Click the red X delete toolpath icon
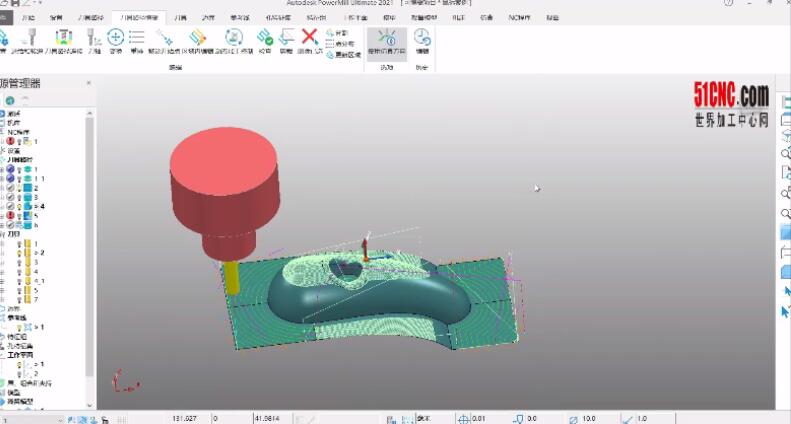Viewport: 791px width, 424px height. [x=309, y=38]
